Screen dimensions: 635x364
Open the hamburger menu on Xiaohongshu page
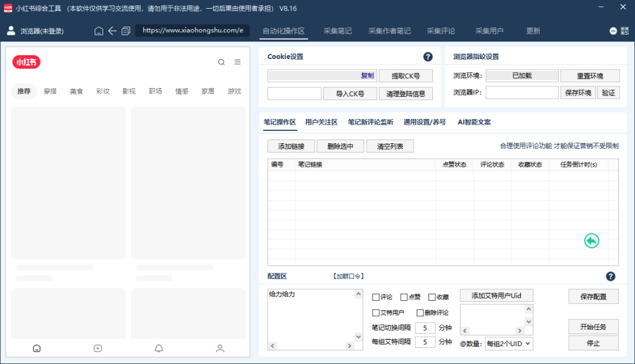(x=238, y=62)
